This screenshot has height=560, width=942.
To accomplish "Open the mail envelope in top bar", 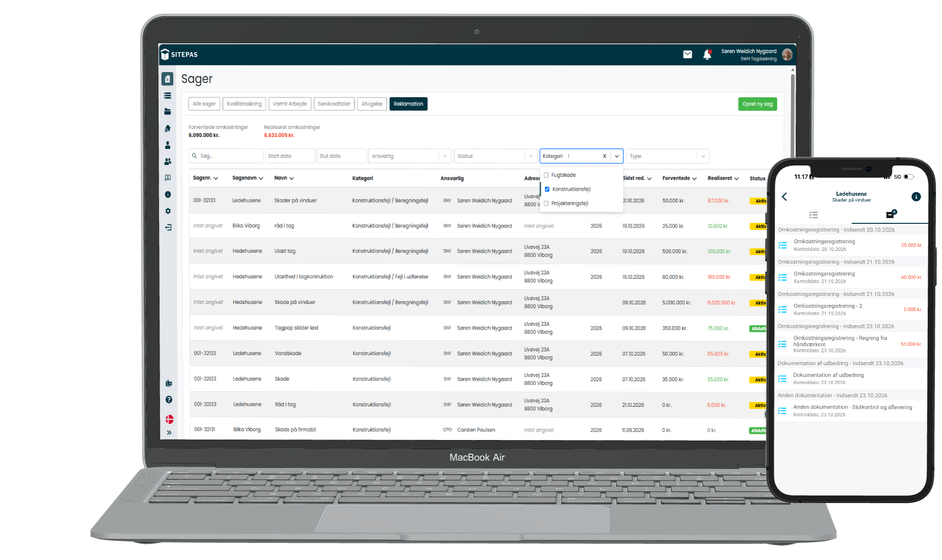I will (688, 55).
